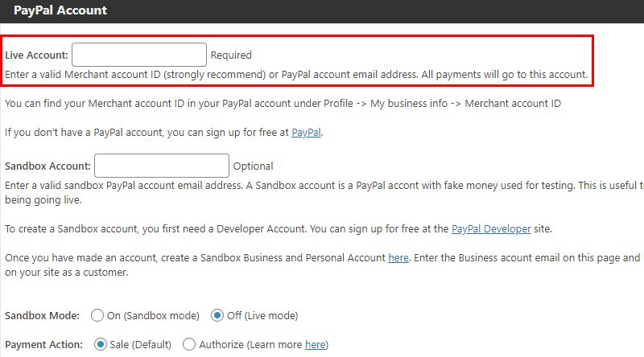
Task: Select Off (Live mode) radio button
Action: [x=217, y=315]
